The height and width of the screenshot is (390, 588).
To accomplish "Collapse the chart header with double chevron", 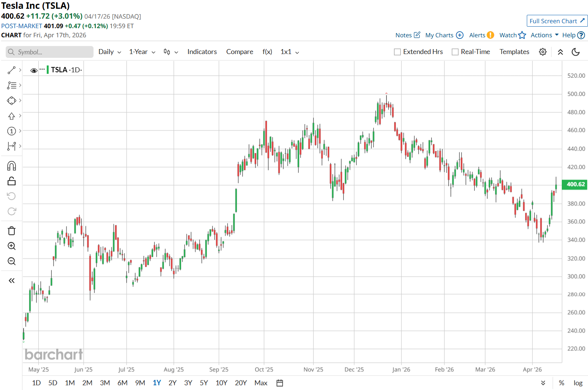I will (560, 52).
